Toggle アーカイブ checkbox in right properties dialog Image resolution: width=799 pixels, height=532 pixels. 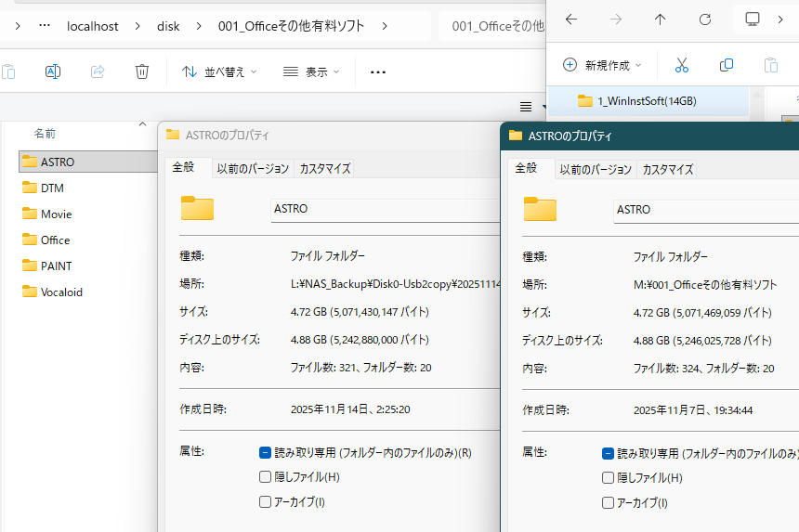point(608,503)
